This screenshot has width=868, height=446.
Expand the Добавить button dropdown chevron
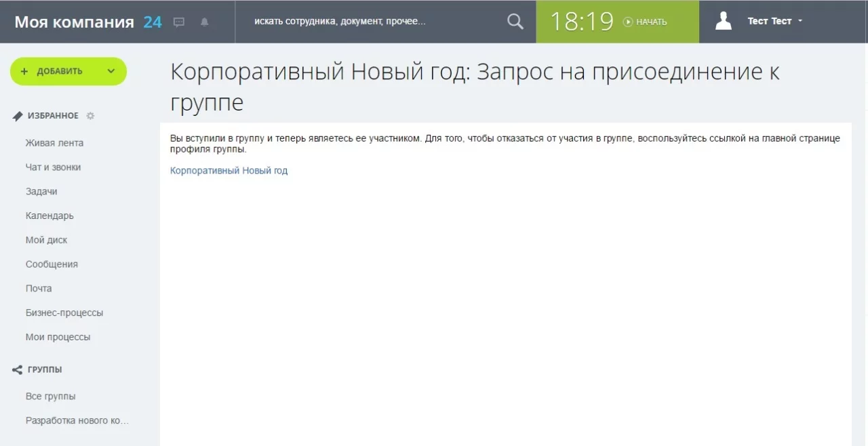(x=111, y=71)
